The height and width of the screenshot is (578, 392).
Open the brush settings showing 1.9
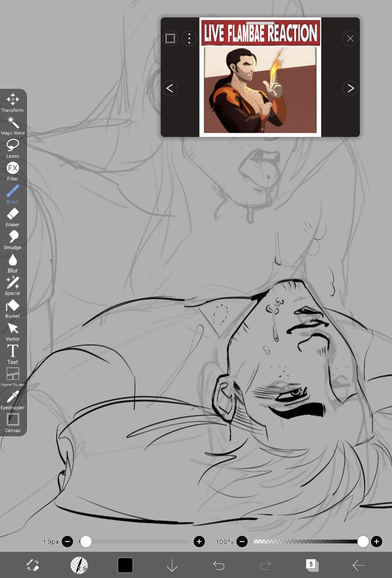(79, 565)
